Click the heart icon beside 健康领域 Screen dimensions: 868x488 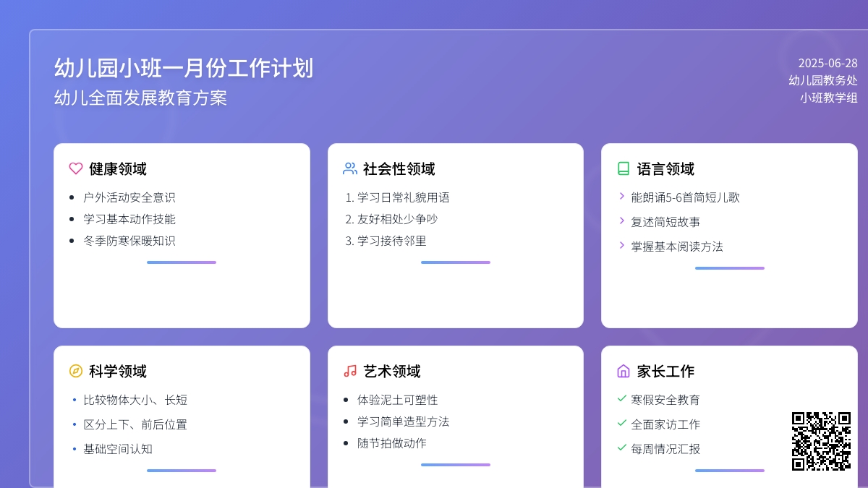click(76, 168)
